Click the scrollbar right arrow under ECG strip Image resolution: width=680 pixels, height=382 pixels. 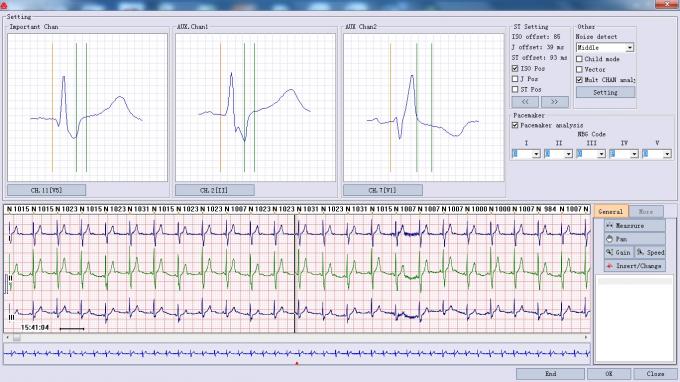[586, 337]
